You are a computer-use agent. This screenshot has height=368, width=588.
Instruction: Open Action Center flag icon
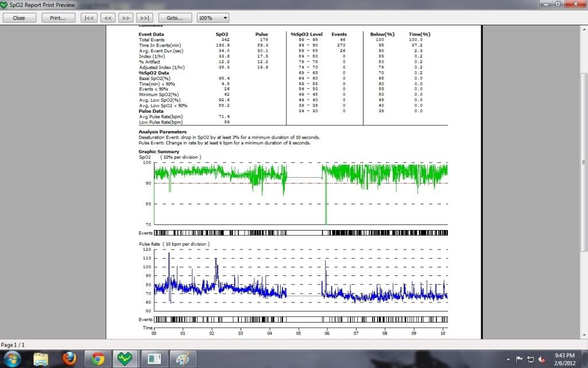click(519, 359)
